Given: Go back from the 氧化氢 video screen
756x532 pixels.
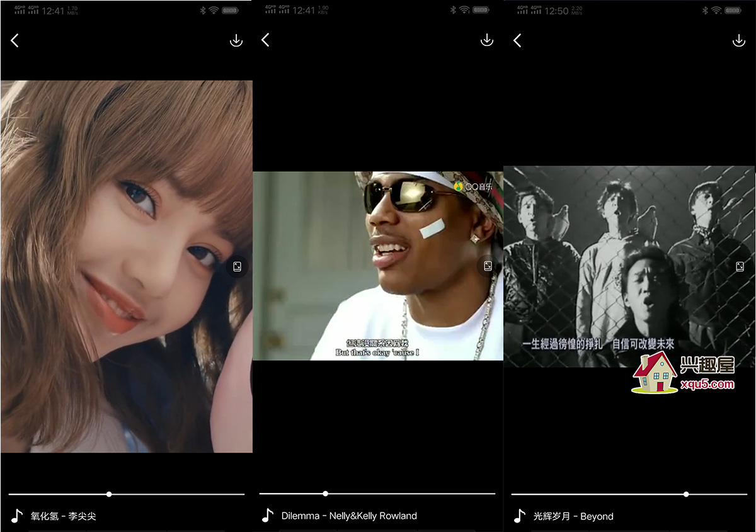Looking at the screenshot, I should coord(14,40).
